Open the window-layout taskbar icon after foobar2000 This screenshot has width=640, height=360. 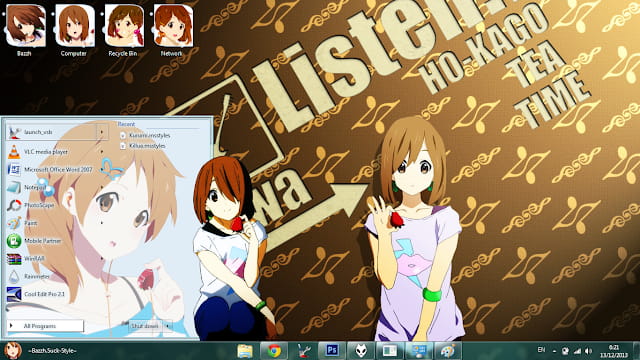(390, 351)
